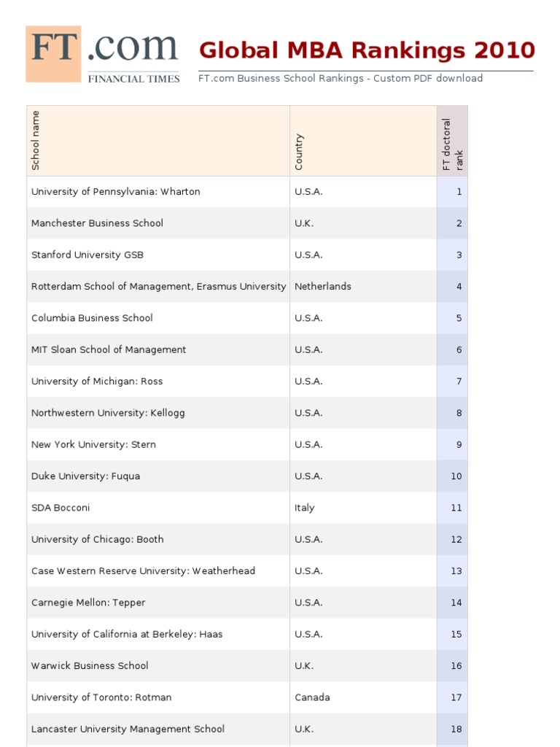Click the Italy country cell
This screenshot has width=560, height=747.
pos(304,508)
